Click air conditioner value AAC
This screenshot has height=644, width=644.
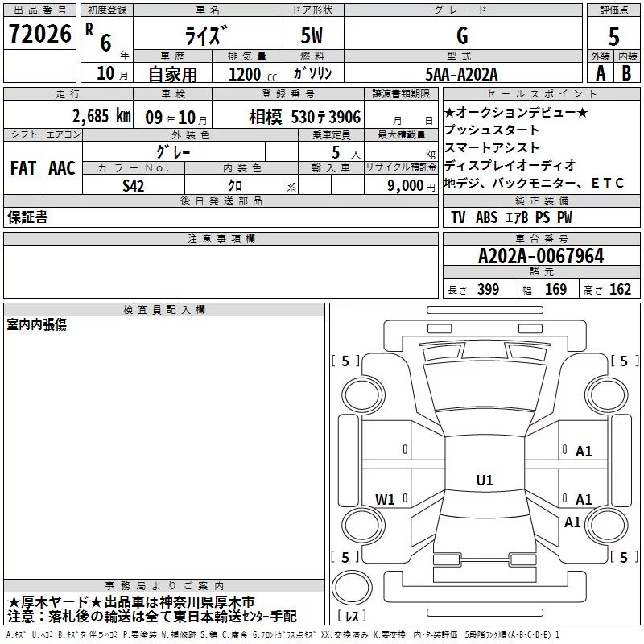62,168
